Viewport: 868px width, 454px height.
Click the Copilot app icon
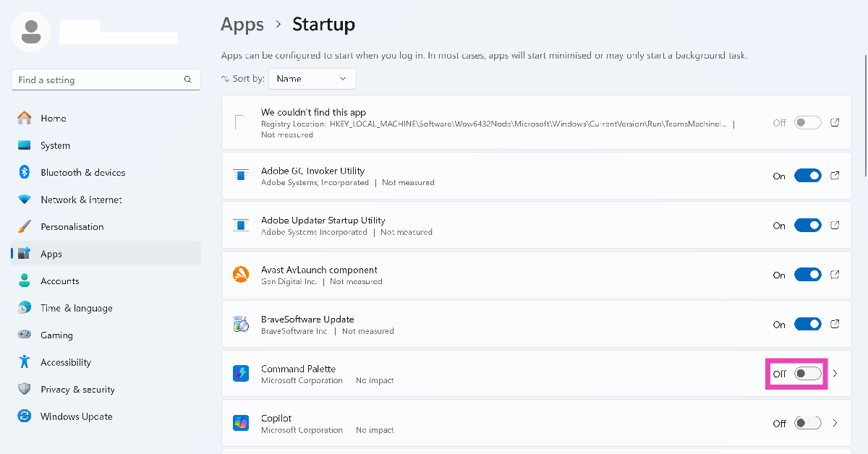[x=241, y=423]
